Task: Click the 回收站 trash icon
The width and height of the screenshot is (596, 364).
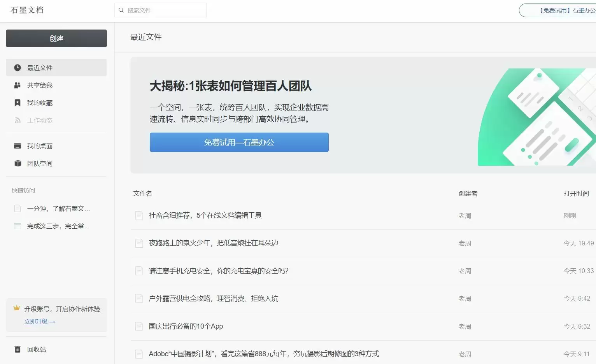Action: click(x=17, y=349)
